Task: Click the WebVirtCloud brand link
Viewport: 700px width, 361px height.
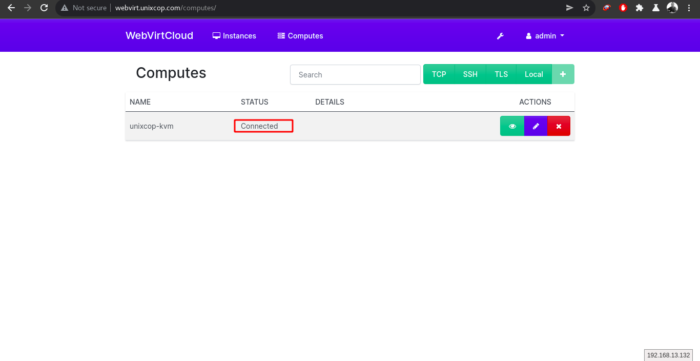Action: (x=159, y=36)
